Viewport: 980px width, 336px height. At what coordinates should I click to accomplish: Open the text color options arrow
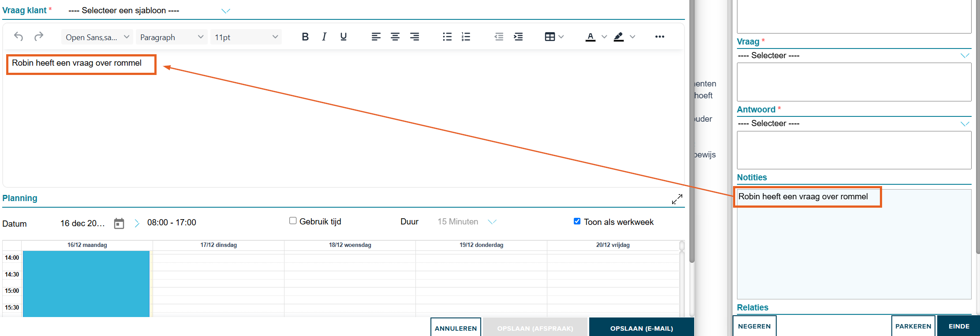tap(604, 37)
